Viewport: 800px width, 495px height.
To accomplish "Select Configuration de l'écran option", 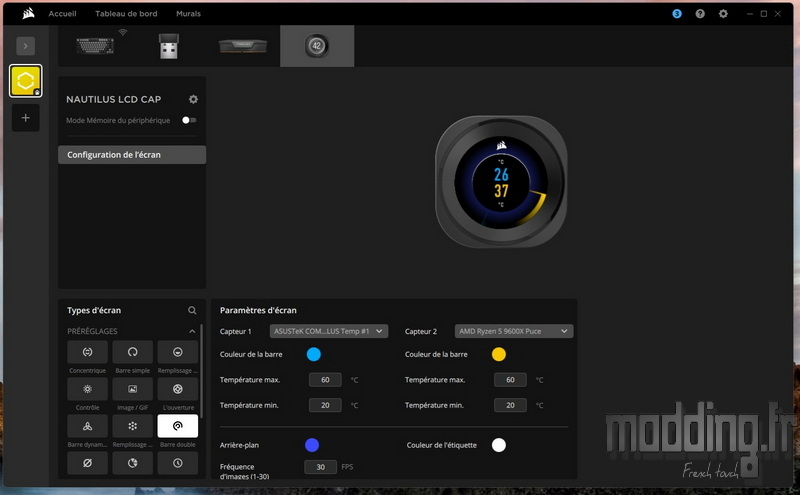I will [x=132, y=155].
